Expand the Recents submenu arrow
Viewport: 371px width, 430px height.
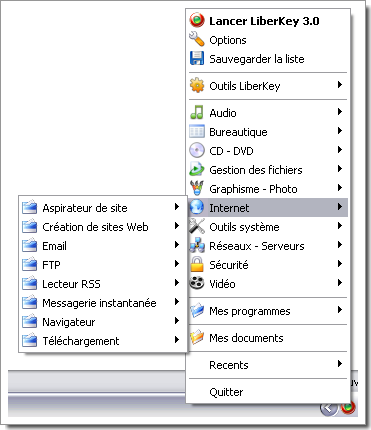point(340,364)
